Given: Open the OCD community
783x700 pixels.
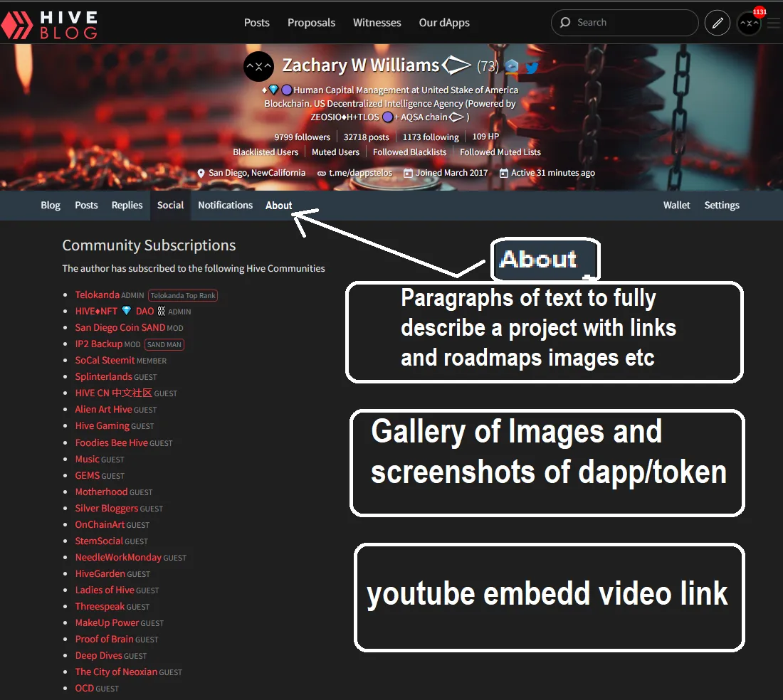Looking at the screenshot, I should click(x=85, y=689).
